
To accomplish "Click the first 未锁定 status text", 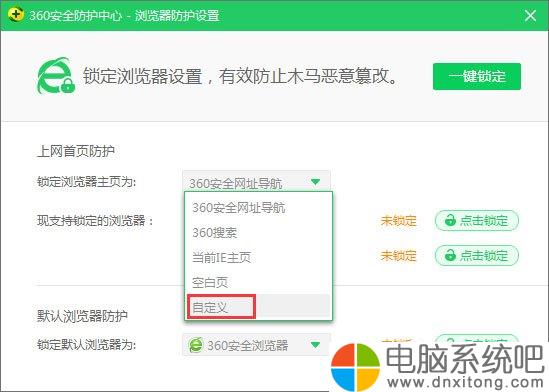I will (398, 221).
